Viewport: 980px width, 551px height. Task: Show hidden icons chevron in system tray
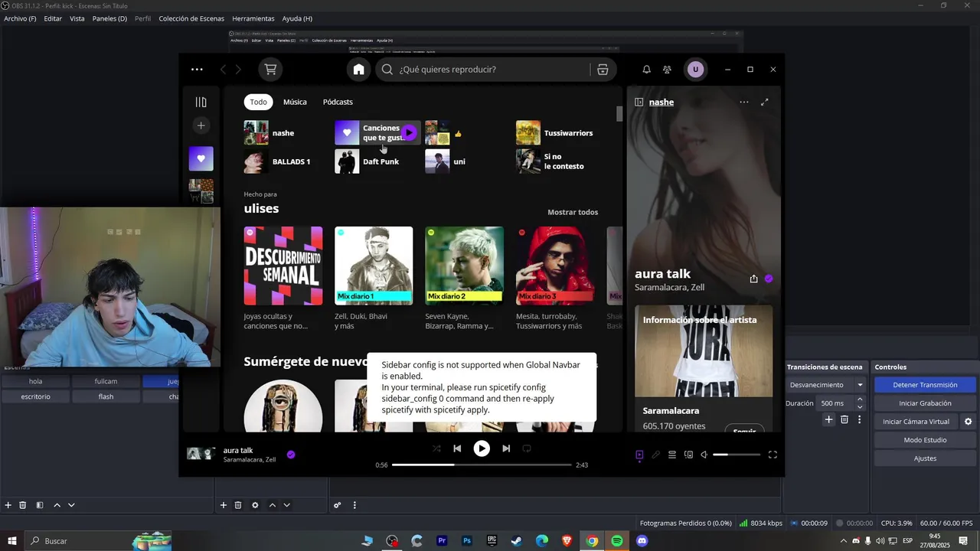(x=844, y=541)
